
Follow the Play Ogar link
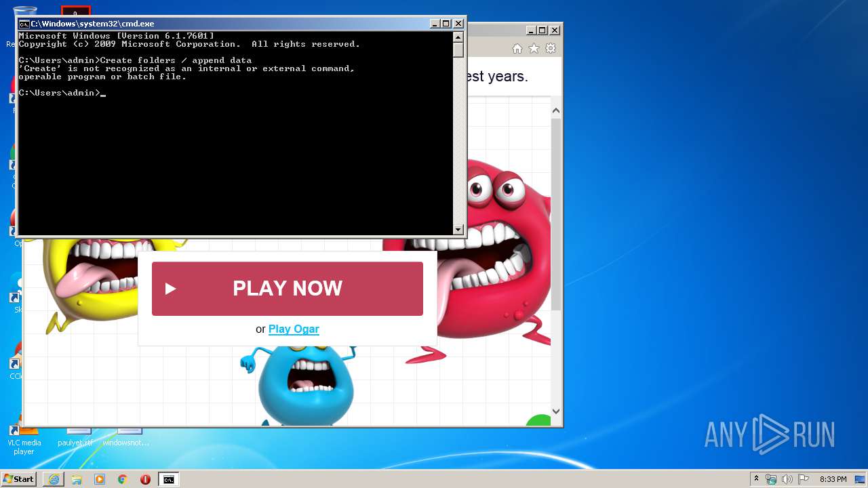tap(294, 329)
